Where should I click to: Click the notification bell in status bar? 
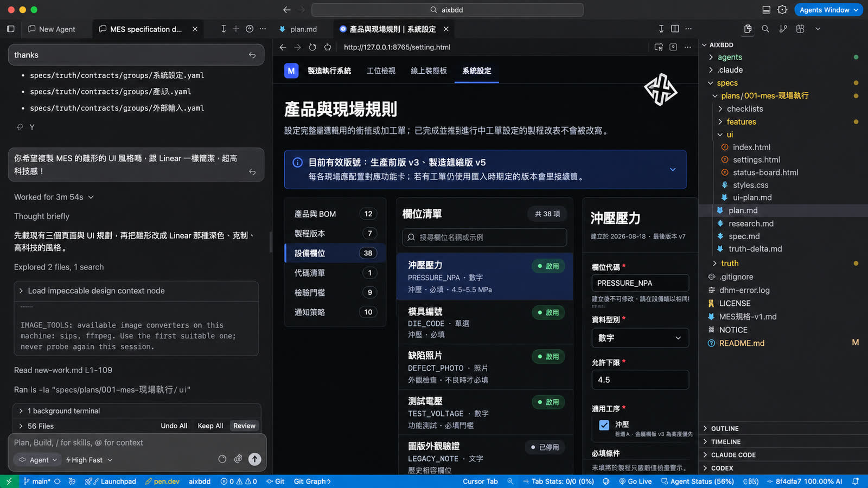856,481
